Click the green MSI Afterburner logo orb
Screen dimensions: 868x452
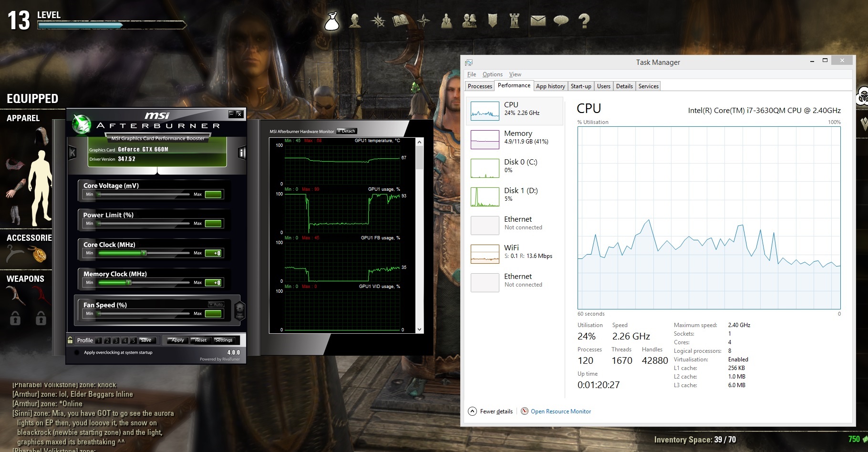(x=82, y=124)
